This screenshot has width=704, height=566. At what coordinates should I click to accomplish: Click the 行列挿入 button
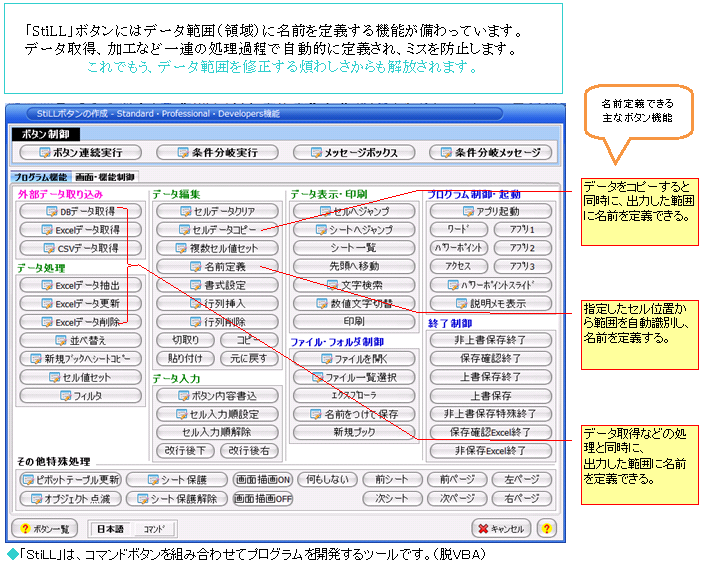pyautogui.click(x=217, y=304)
